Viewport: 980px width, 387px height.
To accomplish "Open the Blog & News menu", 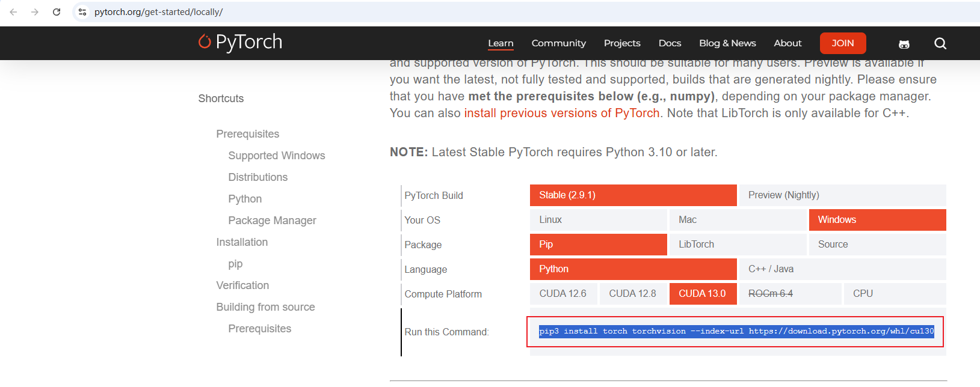I will (727, 43).
